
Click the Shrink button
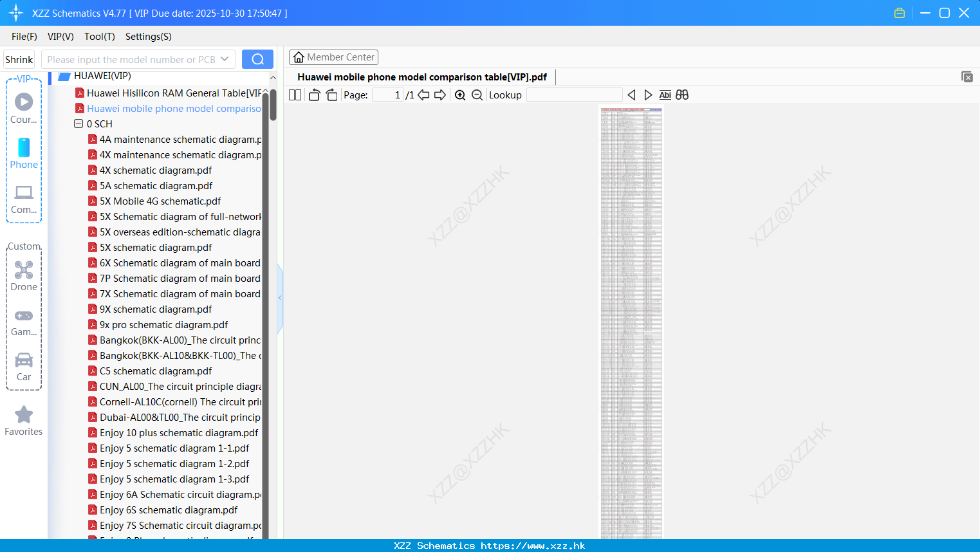point(19,59)
